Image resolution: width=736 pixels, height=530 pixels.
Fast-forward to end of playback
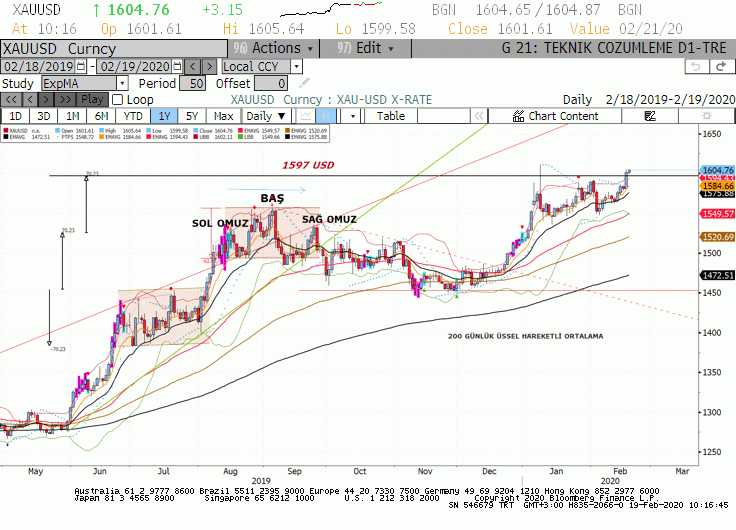tap(65, 100)
